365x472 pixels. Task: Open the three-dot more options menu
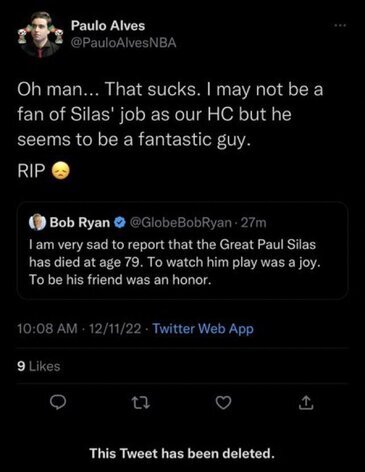(x=341, y=25)
